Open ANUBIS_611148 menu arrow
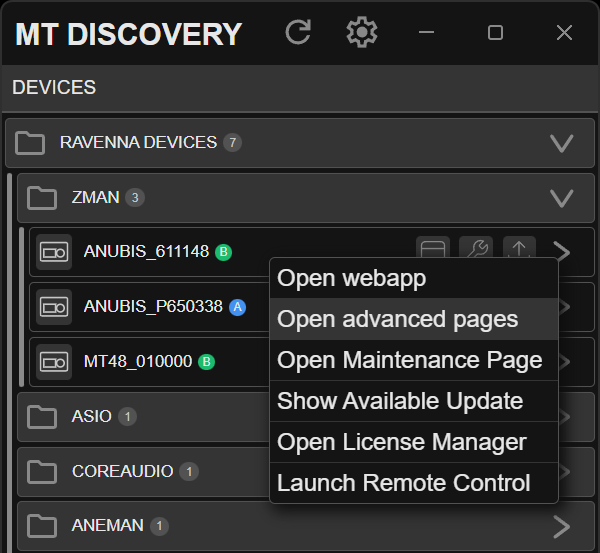The image size is (600, 553). tap(562, 252)
